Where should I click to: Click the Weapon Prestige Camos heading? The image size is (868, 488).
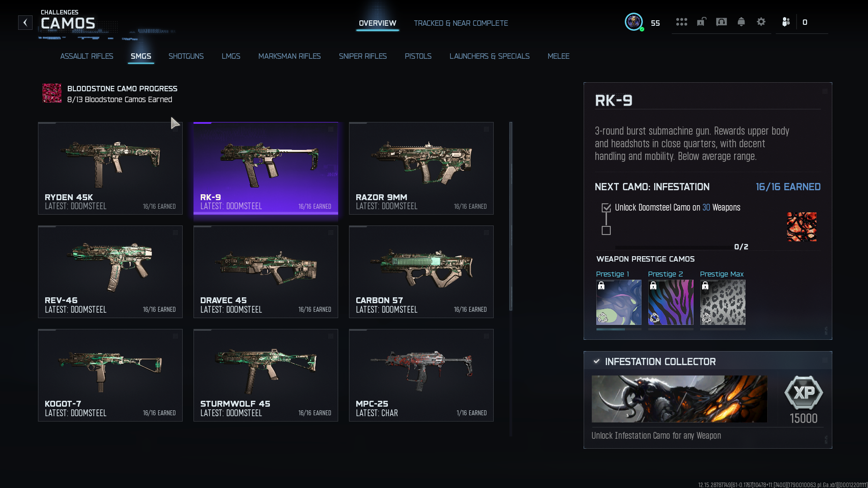click(645, 259)
